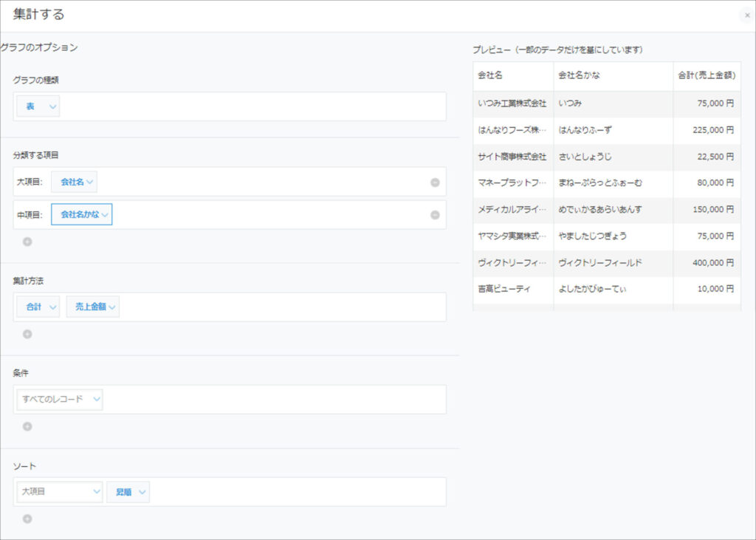Screen dimensions: 756x540
Task: Click the めでぃかるあらいあんす kana cell
Action: [614, 210]
